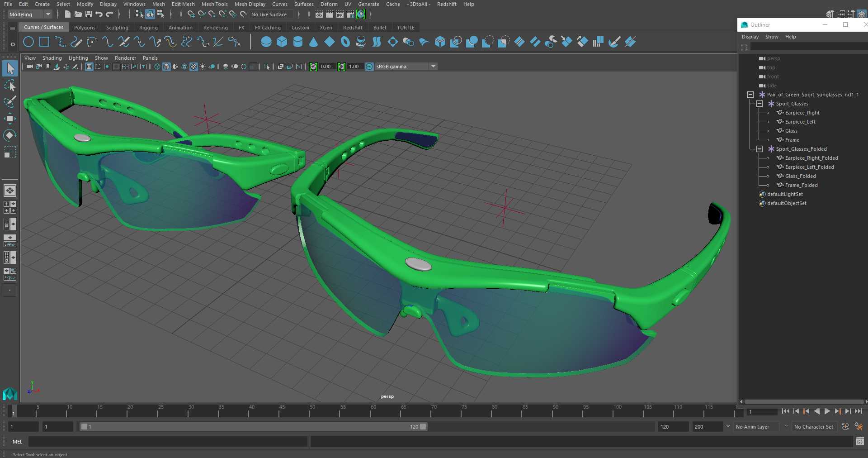Choose the Paint Selection tool
The image size is (868, 458).
point(10,102)
